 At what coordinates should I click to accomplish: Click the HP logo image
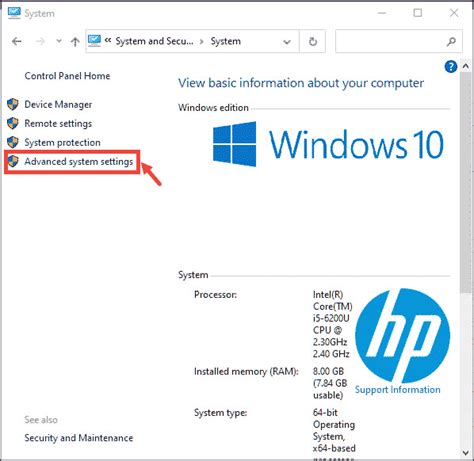coord(402,336)
